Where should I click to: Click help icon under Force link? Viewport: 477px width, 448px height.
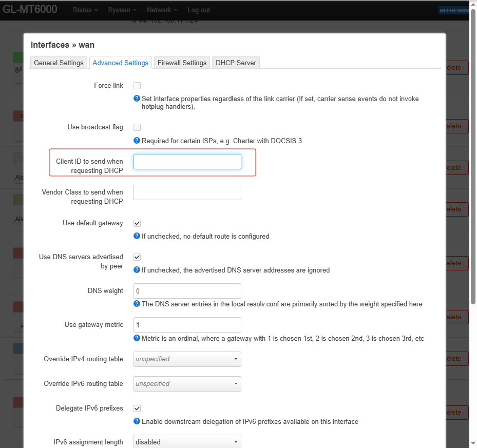[x=137, y=99]
